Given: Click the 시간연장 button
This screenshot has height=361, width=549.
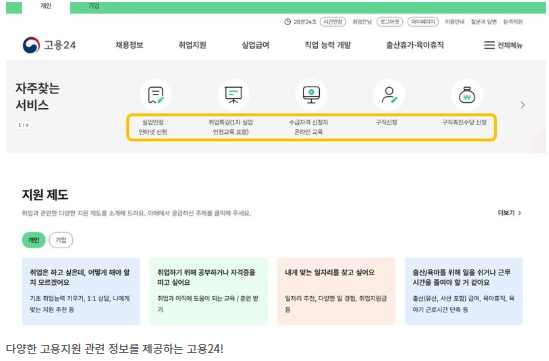Looking at the screenshot, I should tap(333, 22).
